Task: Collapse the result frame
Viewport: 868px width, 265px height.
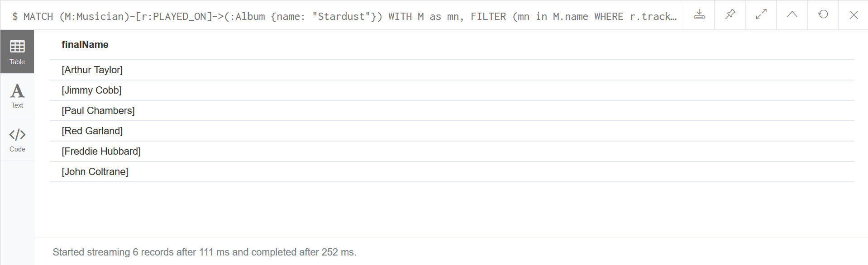Action: pos(791,15)
